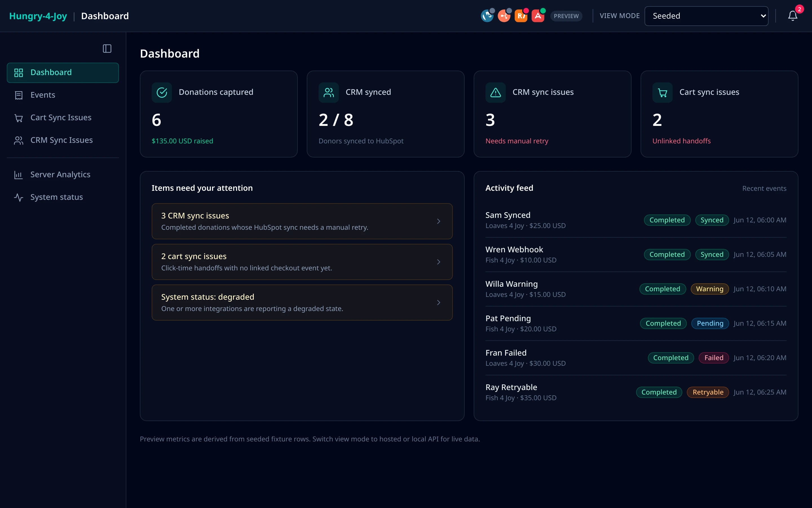Click the 'Jun 12, 06:20 AM' timestamp
The height and width of the screenshot is (508, 812).
click(x=760, y=358)
